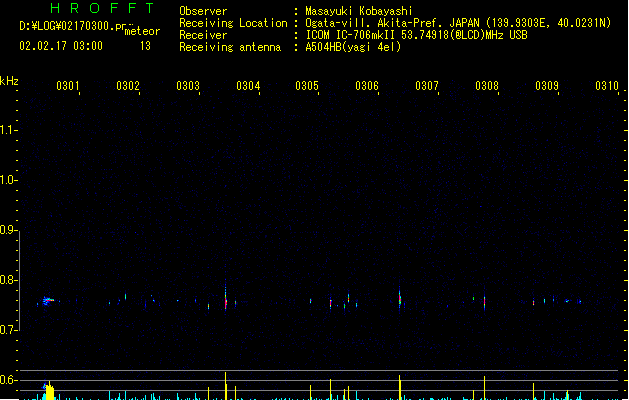629x400 pixels.
Task: Click time marker 0301
Action: 67,86
